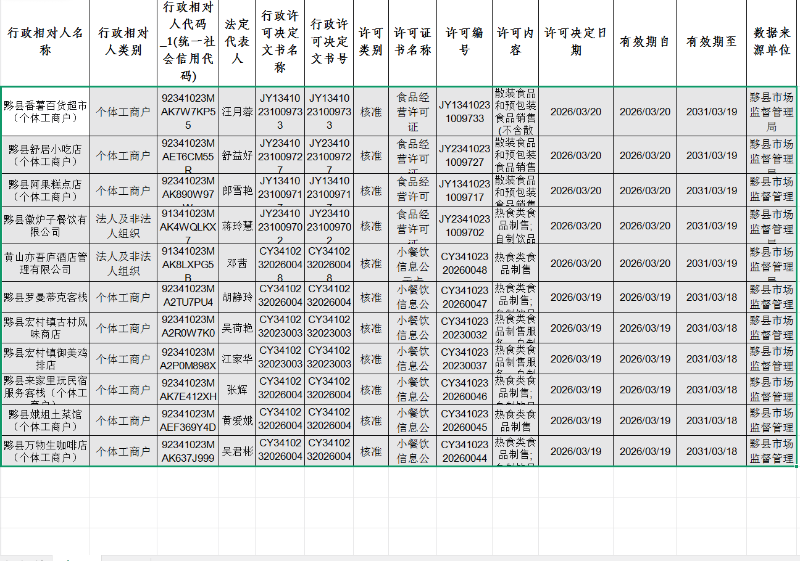
Task: Click the 黄山亦吾庐酒店管理有限公司 cell
Action: pyautogui.click(x=45, y=263)
